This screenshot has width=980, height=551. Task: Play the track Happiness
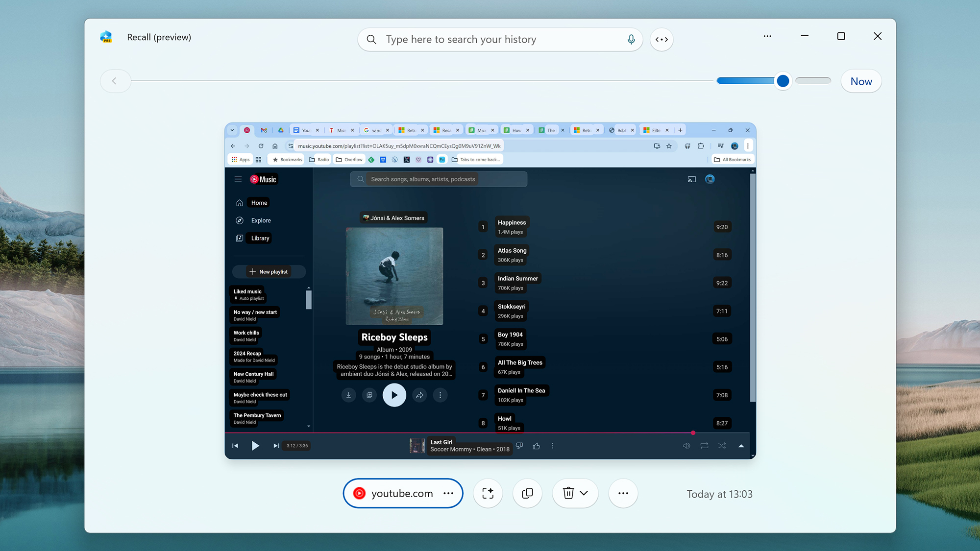click(x=512, y=222)
